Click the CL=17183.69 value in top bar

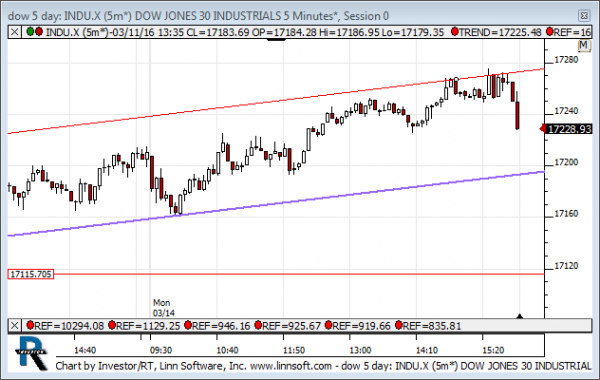click(218, 32)
